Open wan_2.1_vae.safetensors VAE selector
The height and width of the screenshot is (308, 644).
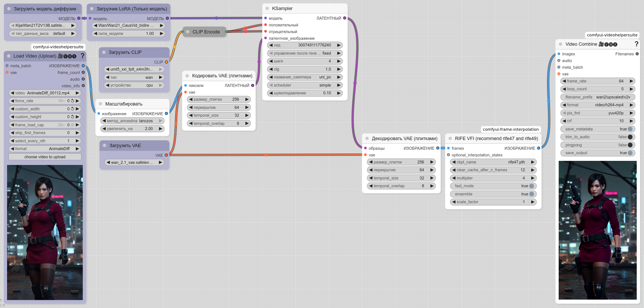(134, 163)
